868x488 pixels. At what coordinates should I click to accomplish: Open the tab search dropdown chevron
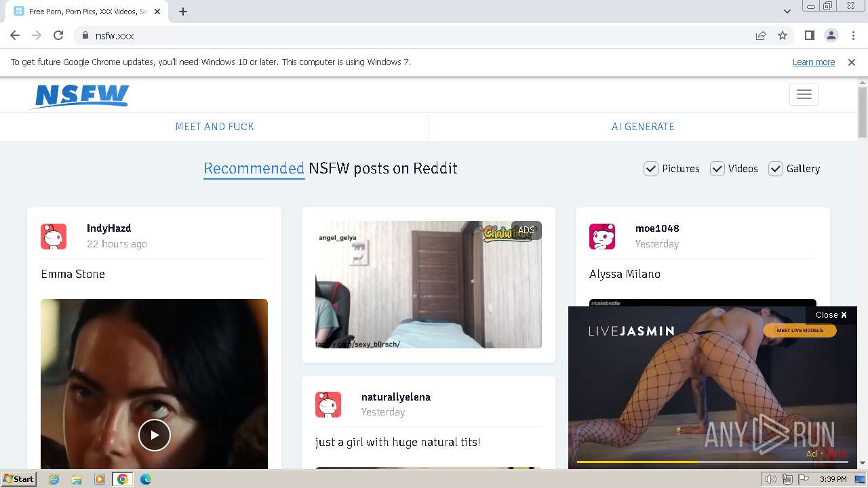(787, 12)
